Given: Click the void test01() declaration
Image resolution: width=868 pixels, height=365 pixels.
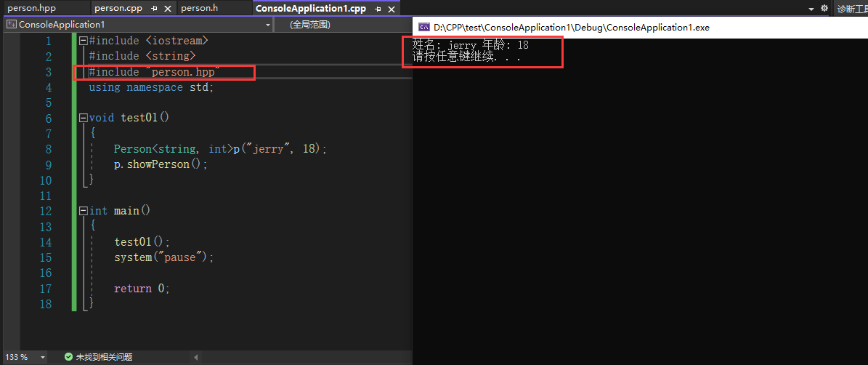Looking at the screenshot, I should pyautogui.click(x=129, y=117).
